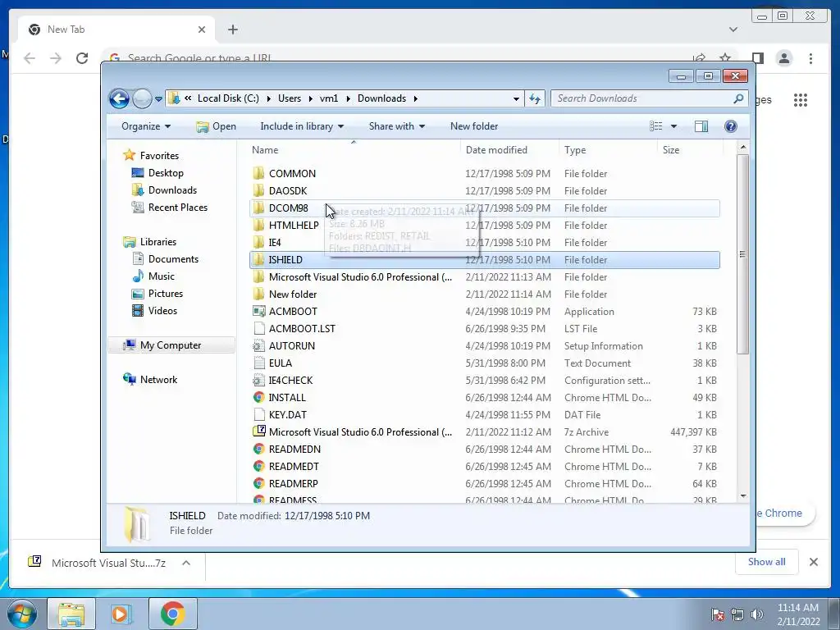Click New folder in the toolbar
Image resolution: width=840 pixels, height=630 pixels.
click(474, 126)
